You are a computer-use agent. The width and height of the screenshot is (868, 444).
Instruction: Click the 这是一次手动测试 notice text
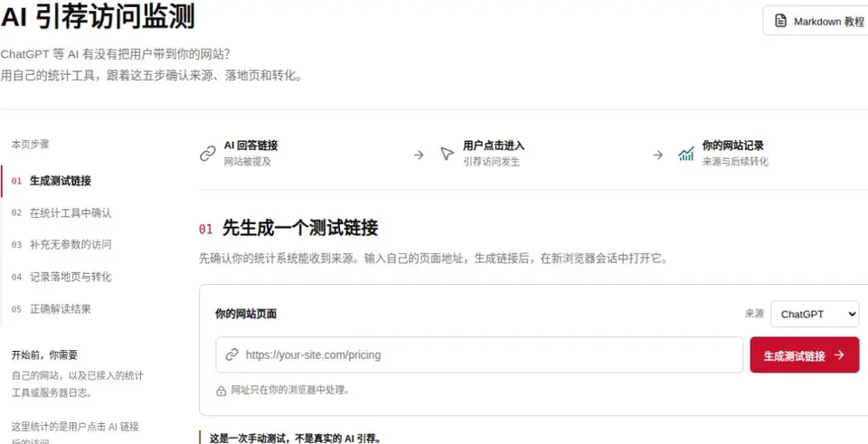pos(295,439)
